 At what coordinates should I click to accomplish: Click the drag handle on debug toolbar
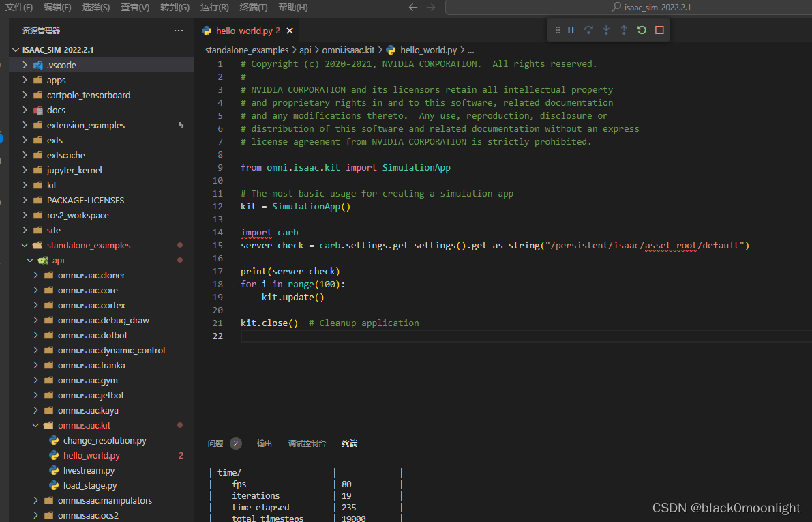point(558,30)
